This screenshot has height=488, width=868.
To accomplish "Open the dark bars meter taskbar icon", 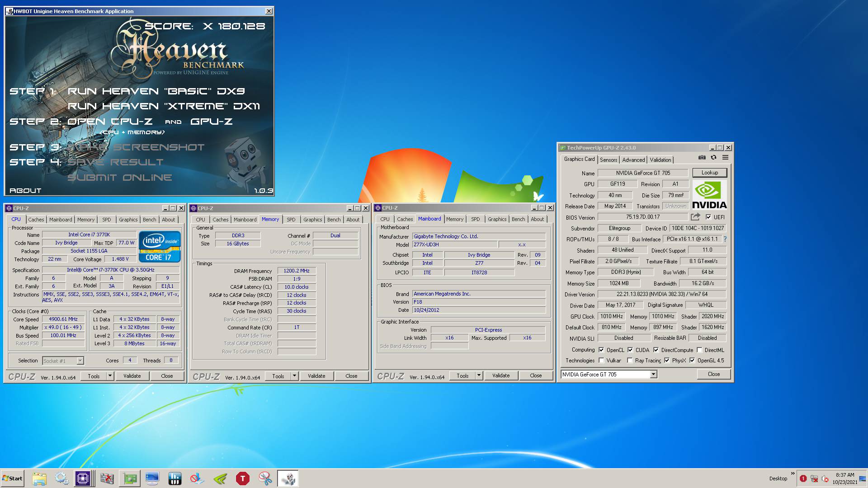I will point(175,479).
